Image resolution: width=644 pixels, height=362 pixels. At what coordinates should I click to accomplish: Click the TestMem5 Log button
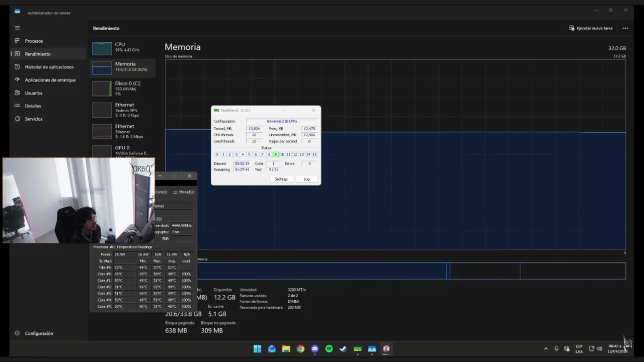[x=306, y=179]
